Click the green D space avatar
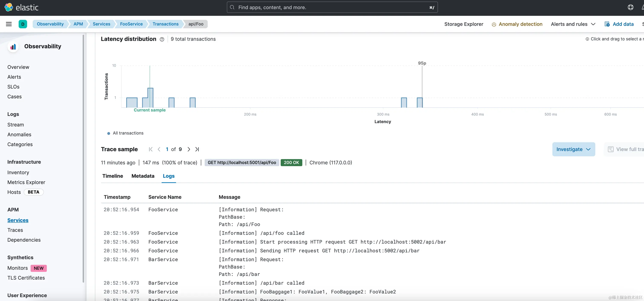The image size is (644, 301). click(23, 24)
